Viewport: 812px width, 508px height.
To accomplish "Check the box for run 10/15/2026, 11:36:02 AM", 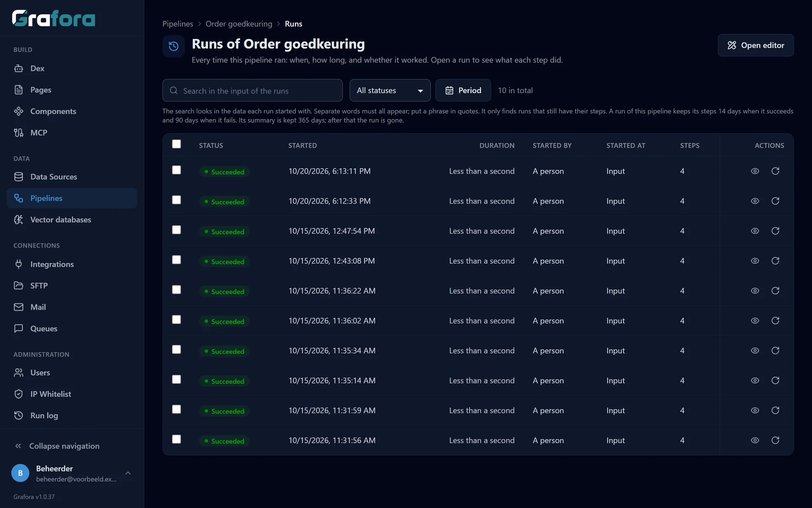I will coord(176,319).
